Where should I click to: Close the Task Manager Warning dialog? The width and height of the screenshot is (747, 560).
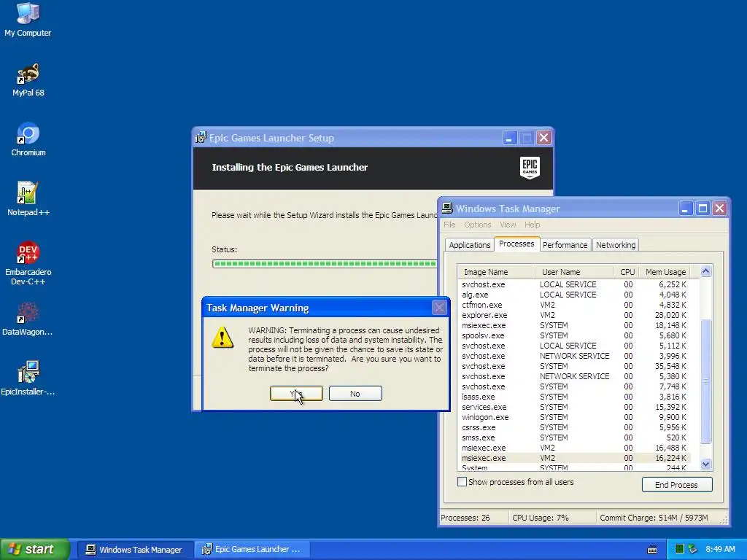pyautogui.click(x=439, y=308)
